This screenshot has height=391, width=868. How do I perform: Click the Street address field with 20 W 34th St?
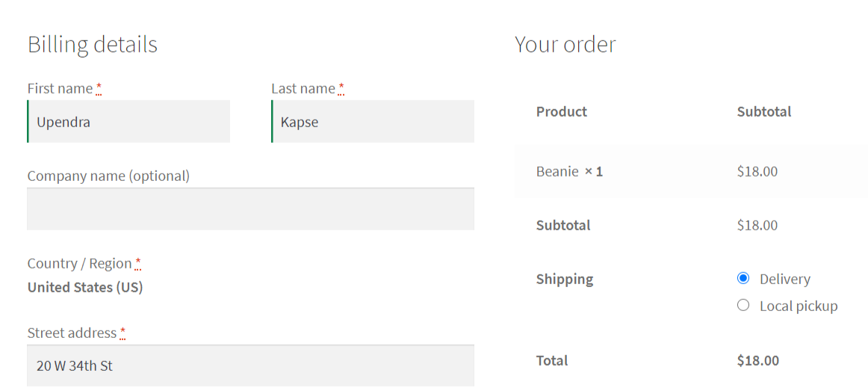pyautogui.click(x=251, y=366)
